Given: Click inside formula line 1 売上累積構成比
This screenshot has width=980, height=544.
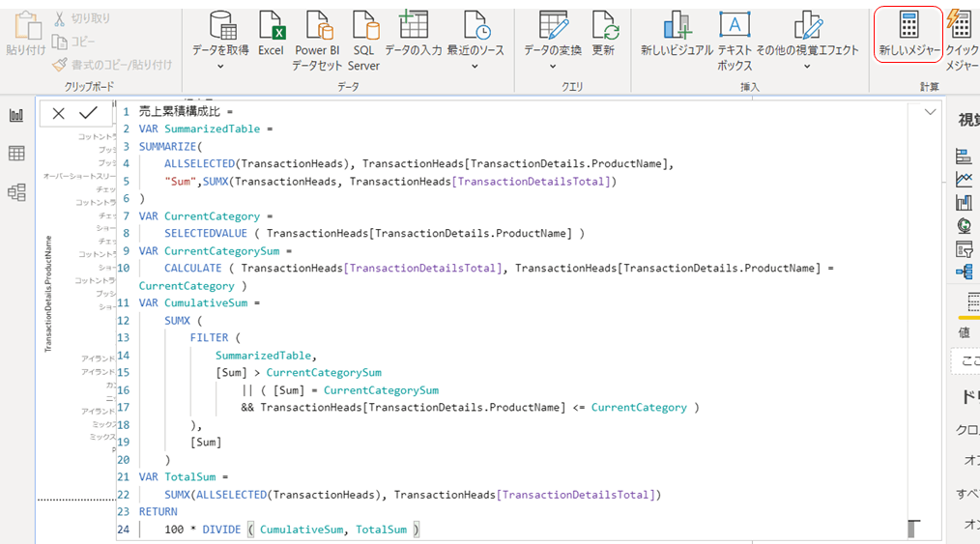Looking at the screenshot, I should tap(180, 112).
